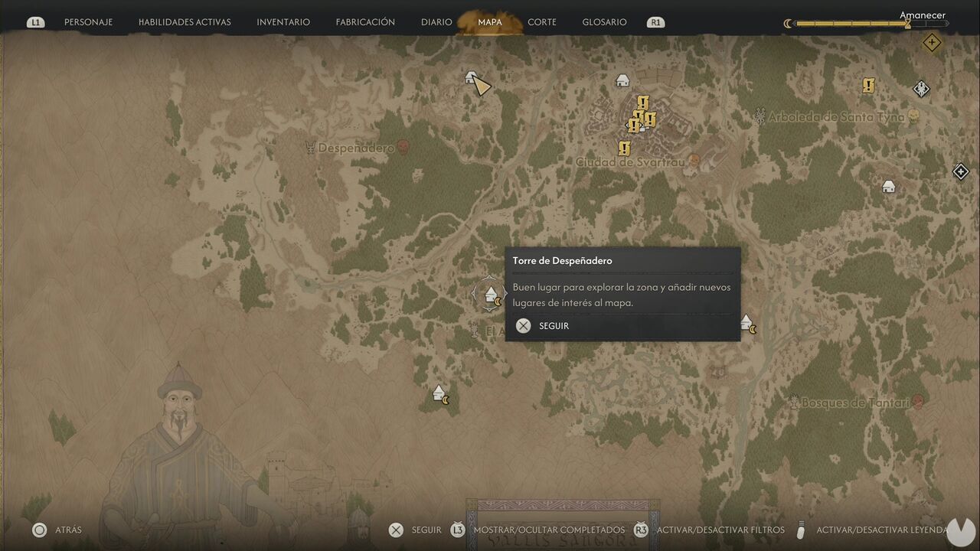This screenshot has height=551, width=980.
Task: Select the Mapa tab
Action: tap(490, 22)
